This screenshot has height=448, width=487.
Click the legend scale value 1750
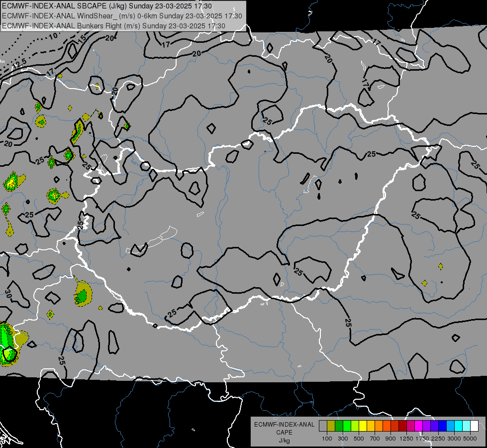click(x=422, y=439)
